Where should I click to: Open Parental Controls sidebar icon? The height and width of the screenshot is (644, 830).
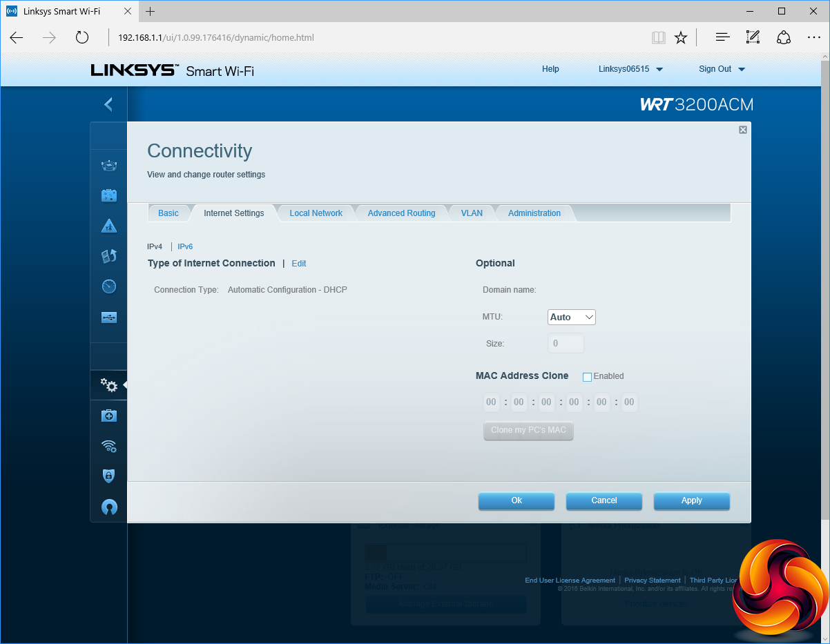(x=108, y=226)
